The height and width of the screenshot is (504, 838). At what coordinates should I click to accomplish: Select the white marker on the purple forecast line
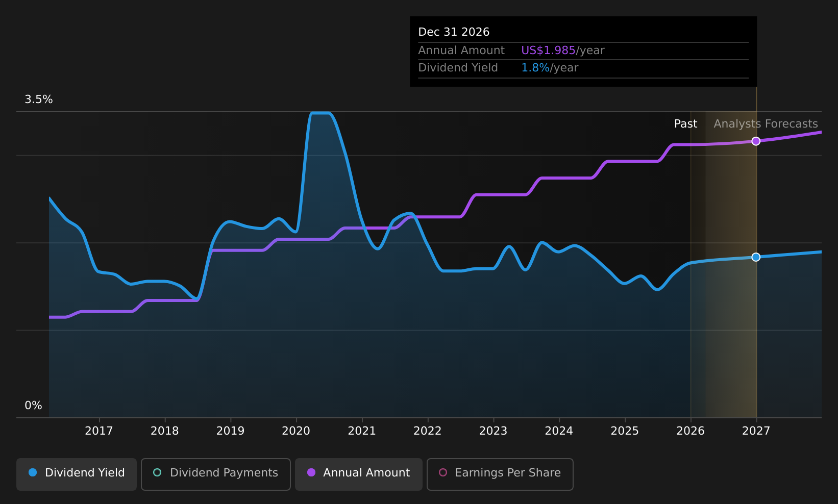point(756,141)
